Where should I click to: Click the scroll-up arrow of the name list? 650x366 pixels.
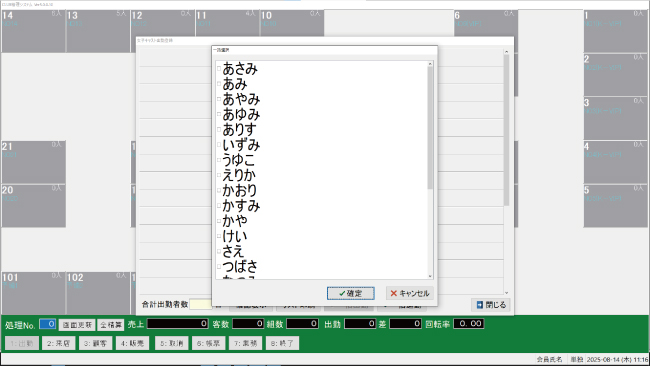point(430,64)
